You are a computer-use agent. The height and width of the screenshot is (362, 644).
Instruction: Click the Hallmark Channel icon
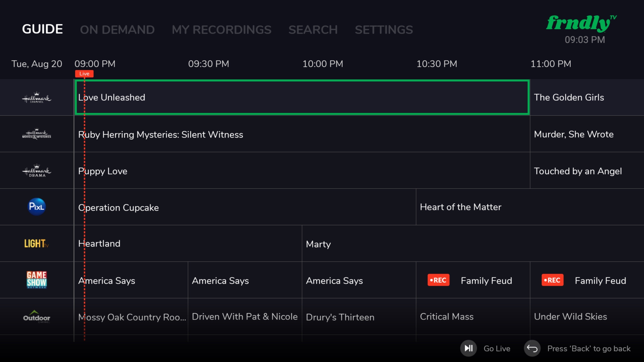pos(37,97)
